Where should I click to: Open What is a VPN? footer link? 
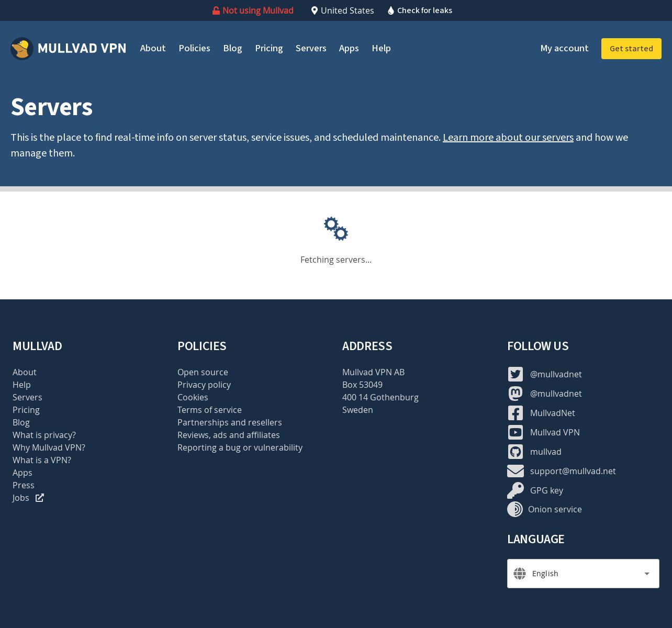coord(42,460)
